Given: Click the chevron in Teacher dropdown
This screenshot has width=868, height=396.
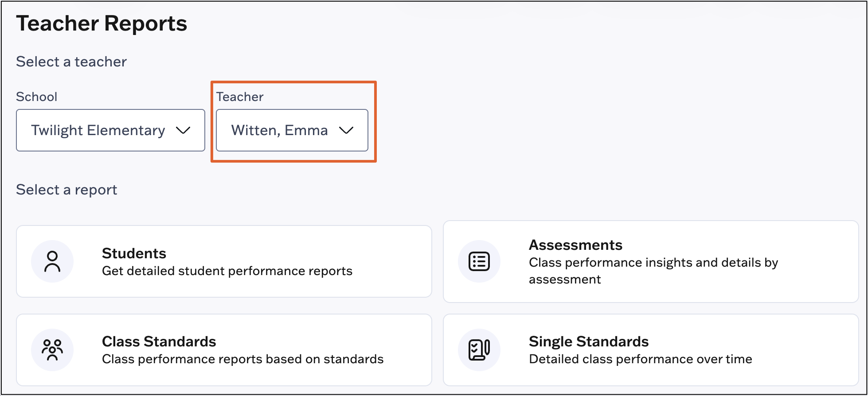Looking at the screenshot, I should [346, 130].
